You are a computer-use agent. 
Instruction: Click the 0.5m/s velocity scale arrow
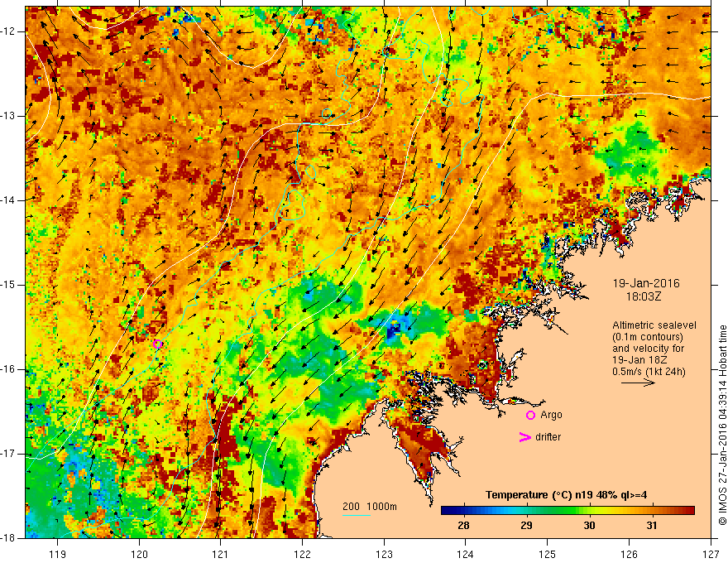tap(638, 383)
